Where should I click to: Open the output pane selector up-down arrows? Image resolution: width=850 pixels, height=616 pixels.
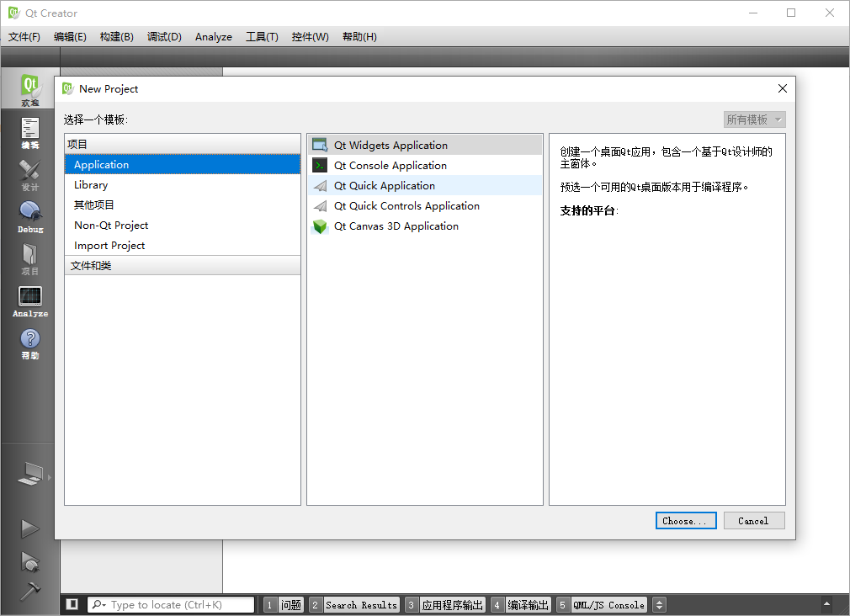pos(659,604)
